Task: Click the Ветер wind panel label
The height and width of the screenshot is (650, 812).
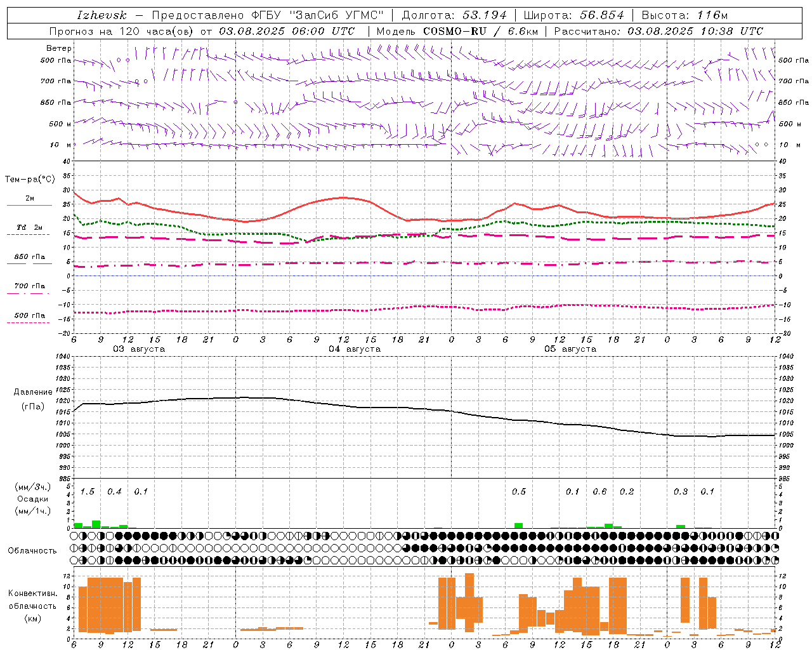Action: coord(59,48)
